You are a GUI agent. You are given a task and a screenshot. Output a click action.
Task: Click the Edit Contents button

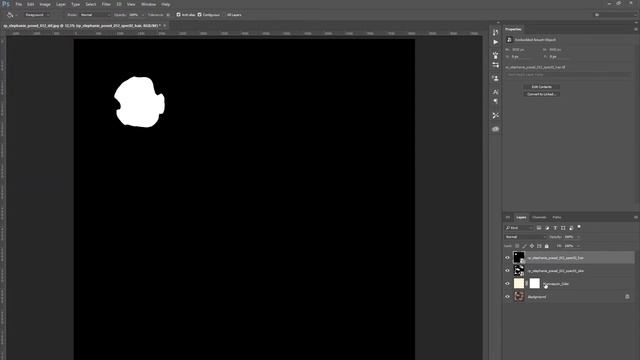click(x=542, y=87)
